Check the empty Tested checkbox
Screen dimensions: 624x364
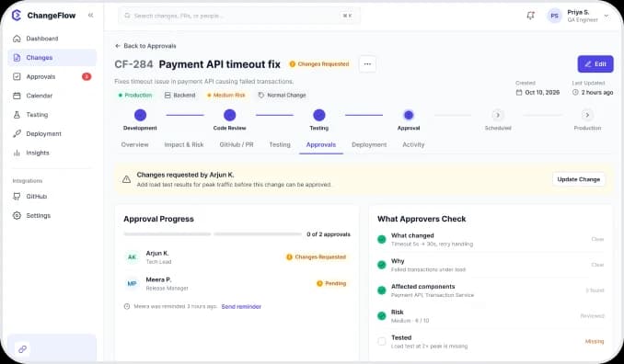pos(381,341)
